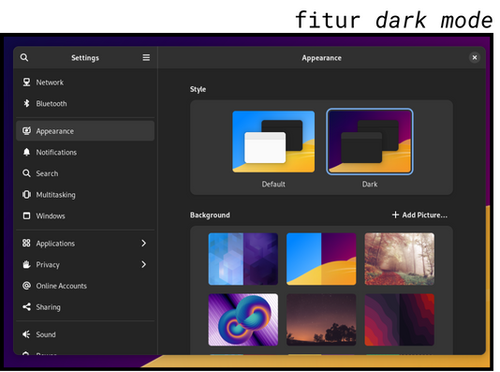
Task: Open the Bluetooth settings panel
Action: pyautogui.click(x=85, y=103)
